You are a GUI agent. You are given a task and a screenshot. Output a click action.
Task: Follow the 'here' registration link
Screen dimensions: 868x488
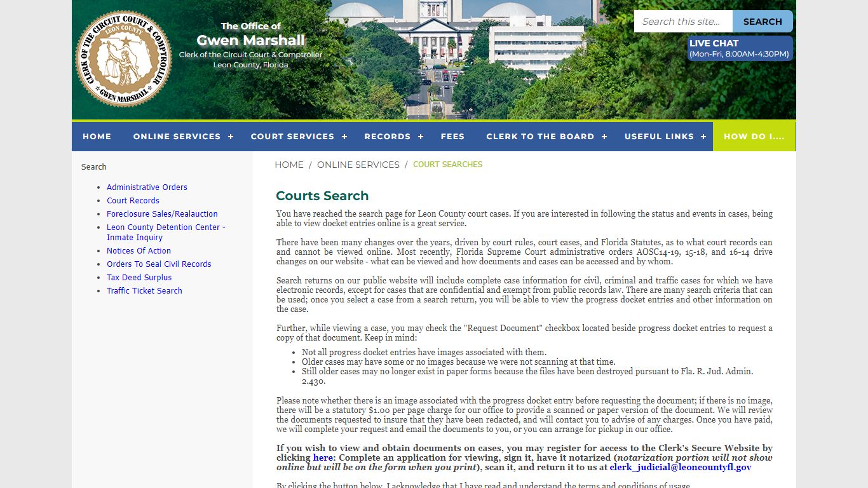pos(323,457)
